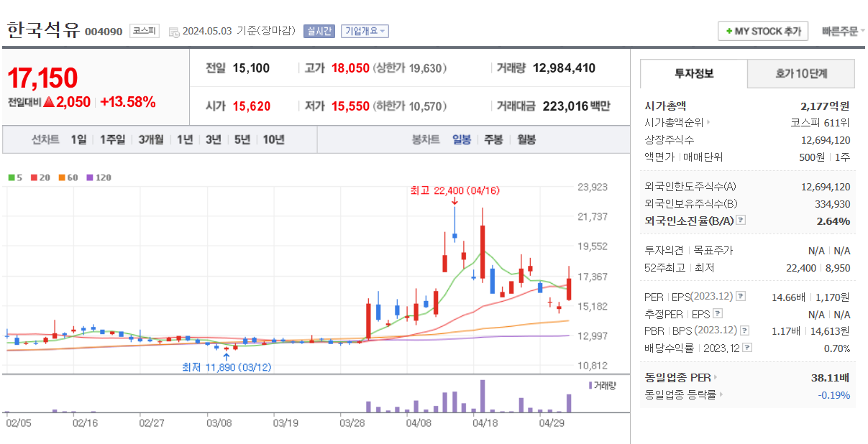
Task: Click the 코스피 market label
Action: [145, 31]
